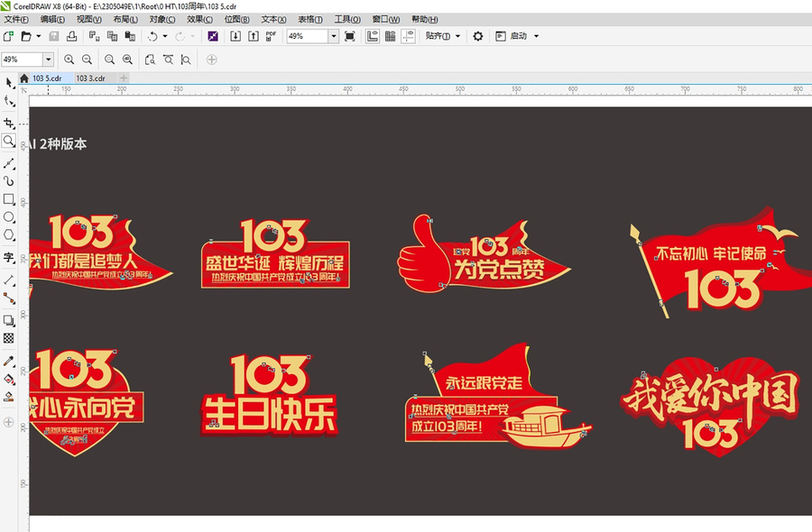812x532 pixels.
Task: Toggle the Show grid button
Action: point(391,36)
